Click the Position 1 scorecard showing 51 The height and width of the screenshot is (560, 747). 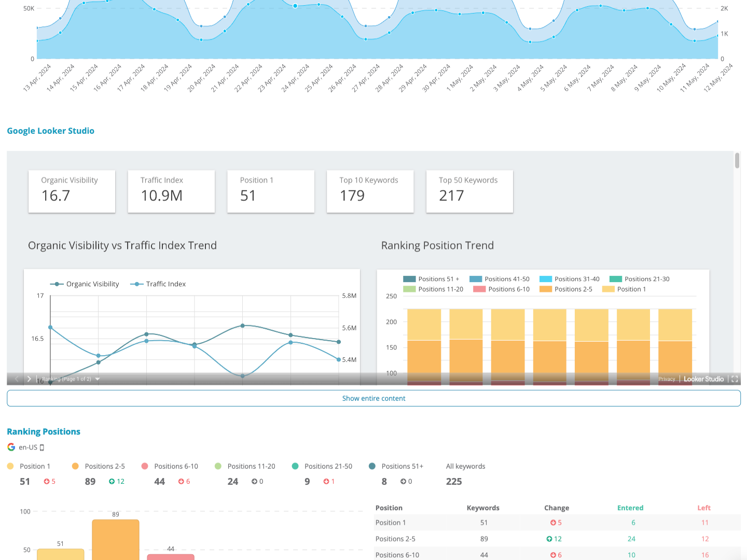[x=271, y=191]
